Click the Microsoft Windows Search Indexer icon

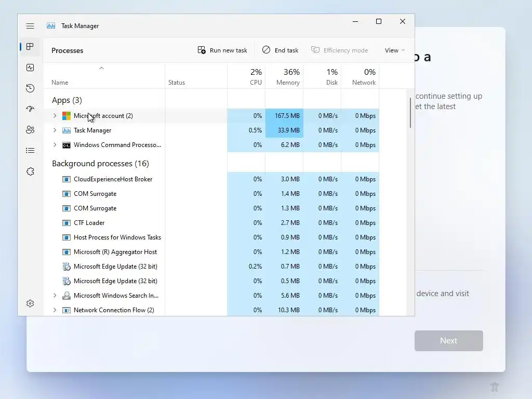66,296
